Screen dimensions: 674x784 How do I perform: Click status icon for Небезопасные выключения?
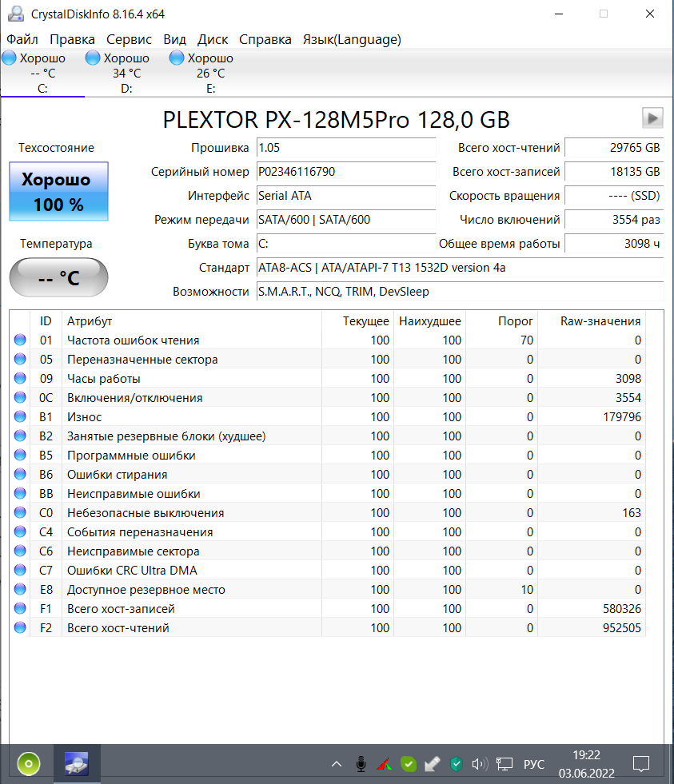pos(20,512)
